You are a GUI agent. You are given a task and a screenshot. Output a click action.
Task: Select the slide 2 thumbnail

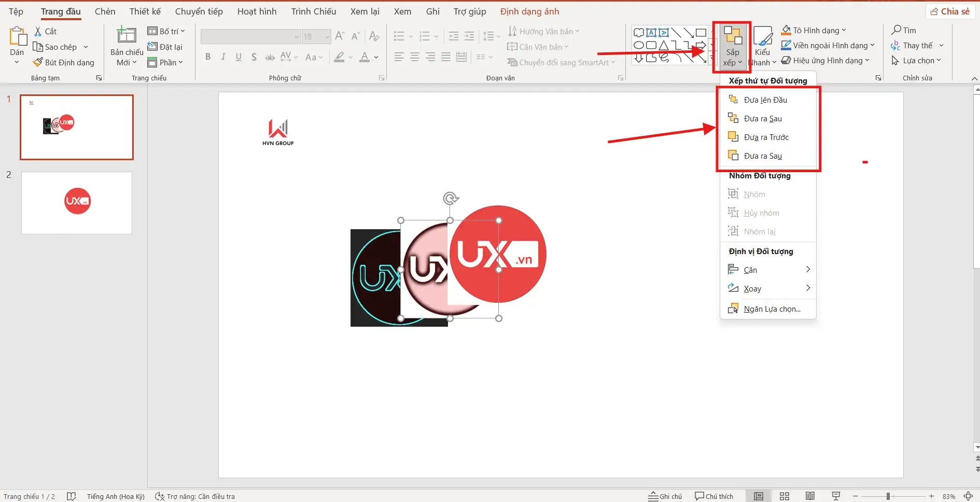tap(76, 202)
